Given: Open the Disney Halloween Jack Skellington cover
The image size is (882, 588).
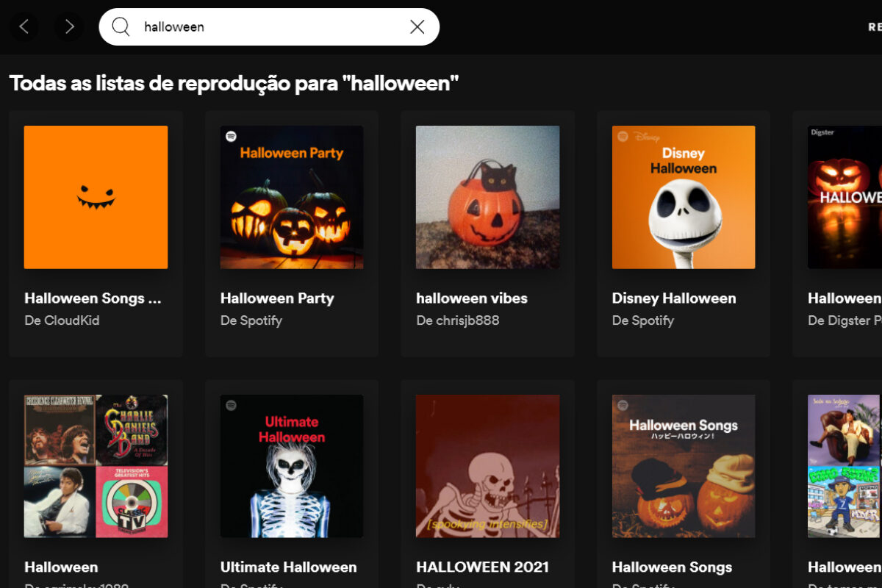Looking at the screenshot, I should (x=684, y=197).
